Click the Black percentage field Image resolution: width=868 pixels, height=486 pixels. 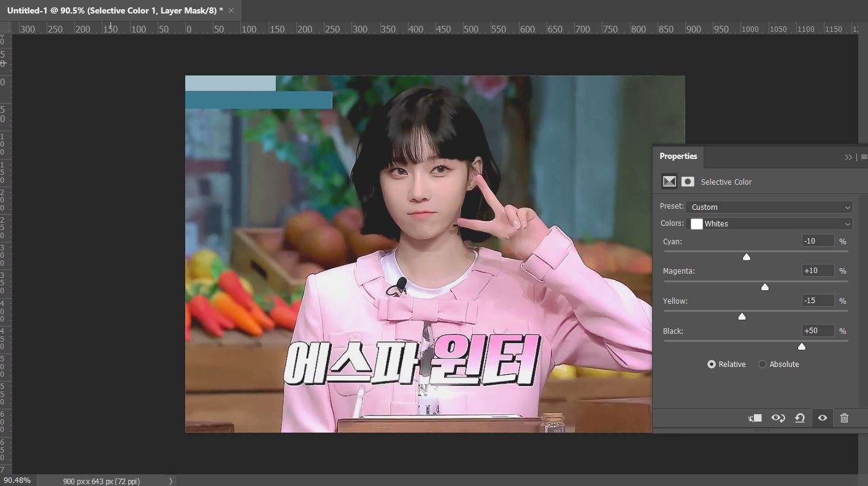(x=818, y=331)
